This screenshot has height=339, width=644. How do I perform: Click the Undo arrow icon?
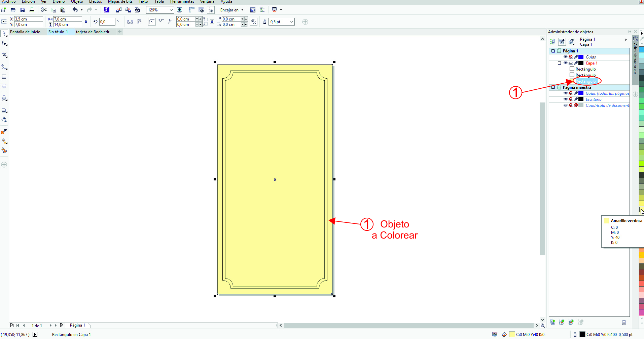75,10
